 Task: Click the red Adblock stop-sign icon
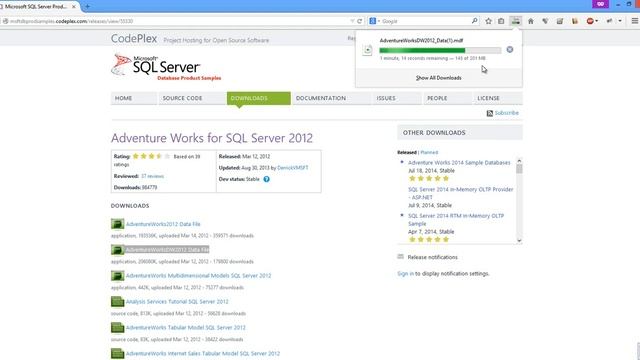coord(590,21)
